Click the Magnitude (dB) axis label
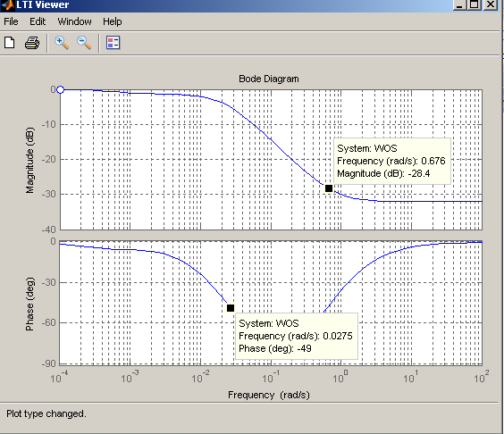Viewport: 504px width, 434px height. pyautogui.click(x=29, y=161)
